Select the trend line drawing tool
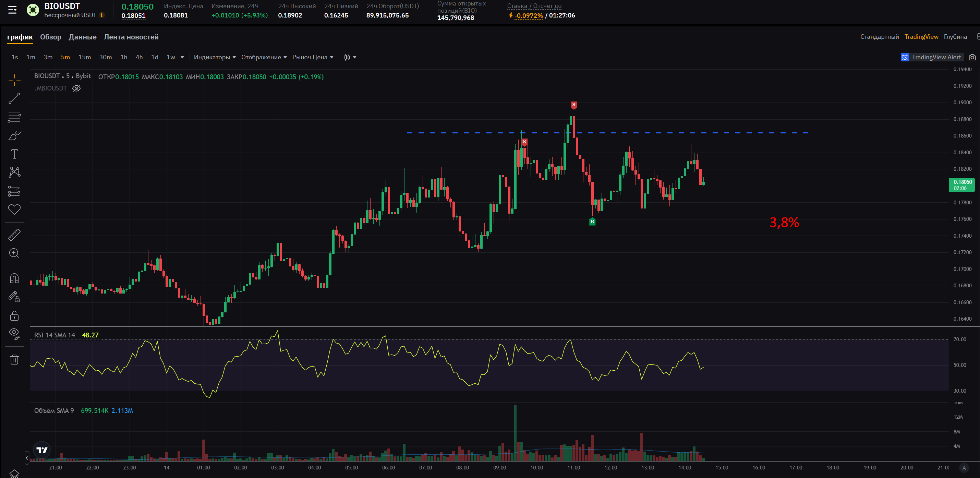This screenshot has width=980, height=478. pos(14,98)
